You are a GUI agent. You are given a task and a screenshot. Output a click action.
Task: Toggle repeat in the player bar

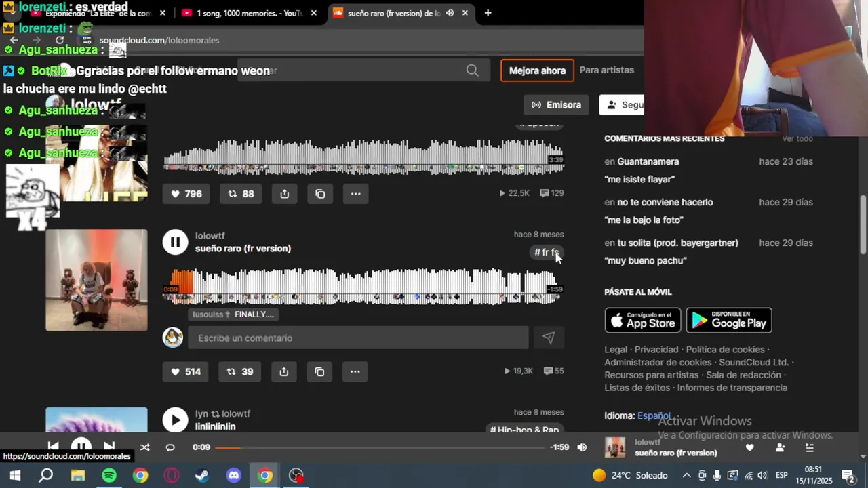(170, 447)
